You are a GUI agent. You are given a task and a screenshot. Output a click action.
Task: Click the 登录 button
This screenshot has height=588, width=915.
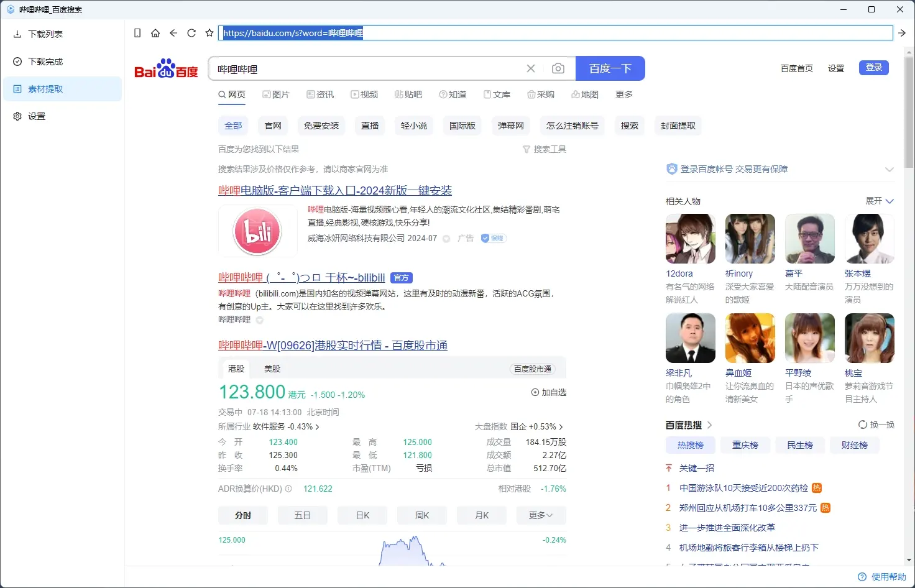(874, 68)
